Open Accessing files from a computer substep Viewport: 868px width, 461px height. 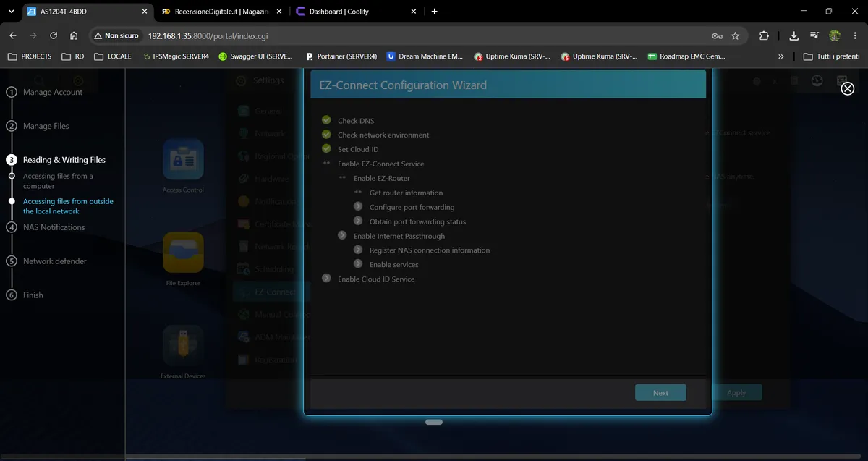[58, 181]
